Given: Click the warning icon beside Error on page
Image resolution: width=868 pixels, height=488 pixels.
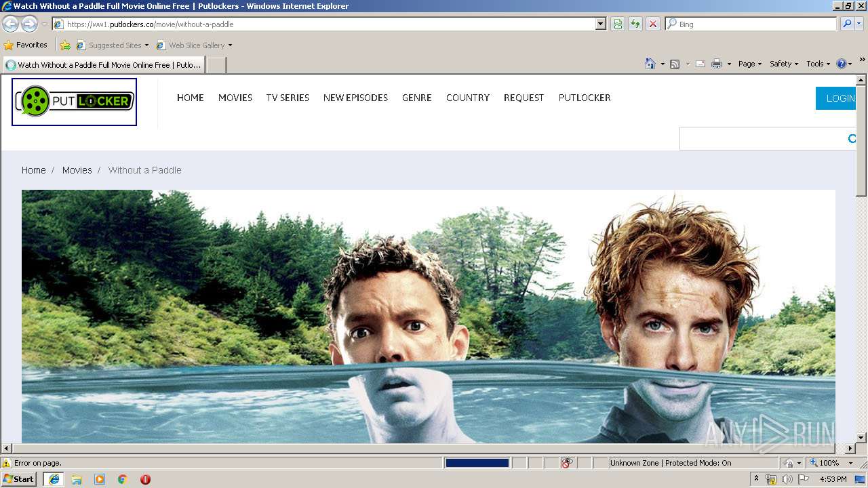Looking at the screenshot, I should (7, 463).
